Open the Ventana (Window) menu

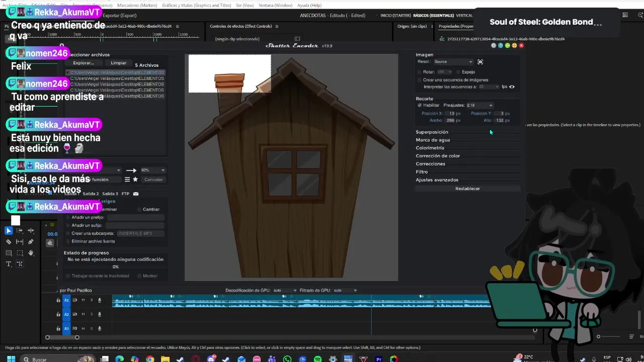click(x=275, y=5)
